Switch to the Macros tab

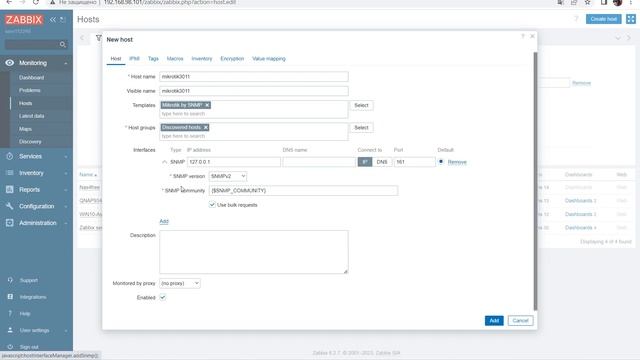[175, 59]
